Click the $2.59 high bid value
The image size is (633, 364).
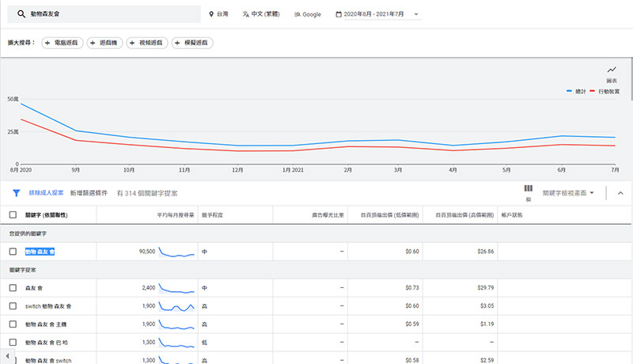click(487, 360)
